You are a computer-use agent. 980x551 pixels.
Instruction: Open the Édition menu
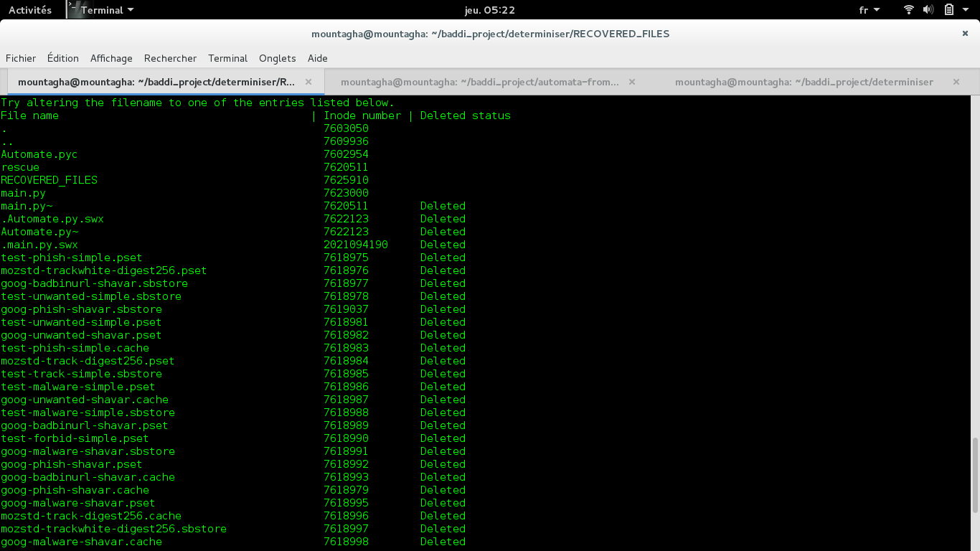[x=63, y=58]
